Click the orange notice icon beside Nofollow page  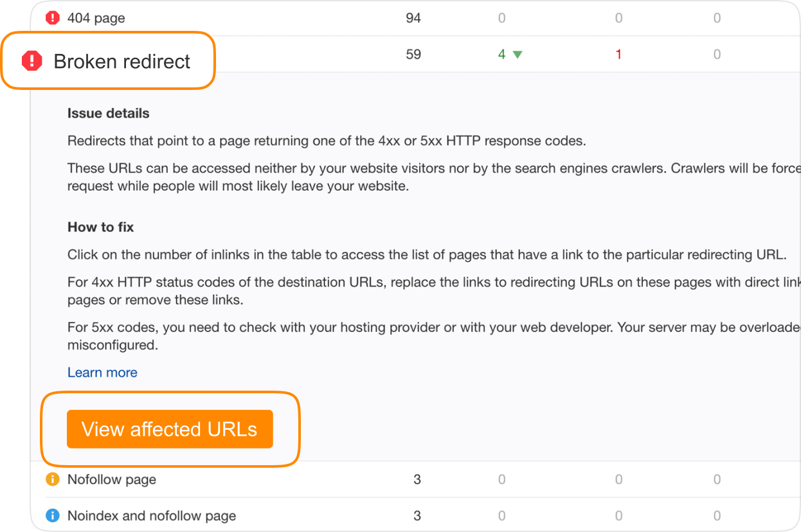[x=53, y=479]
